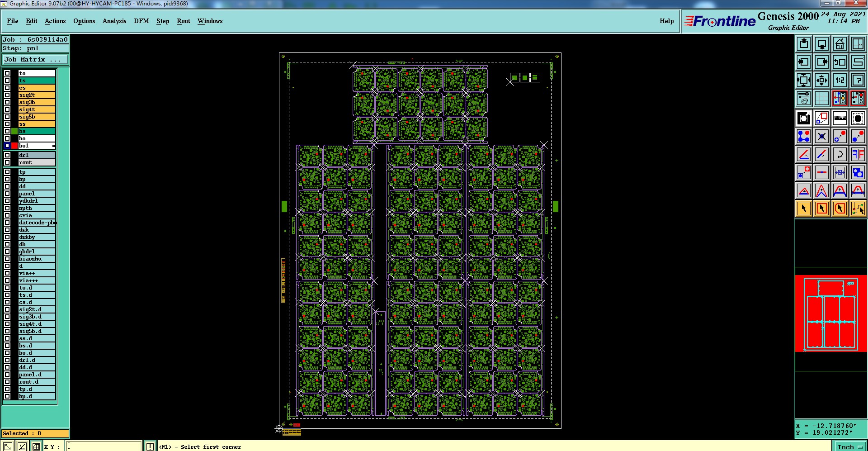
Task: Click the 1:2 scale zoom icon
Action: pyautogui.click(x=840, y=80)
